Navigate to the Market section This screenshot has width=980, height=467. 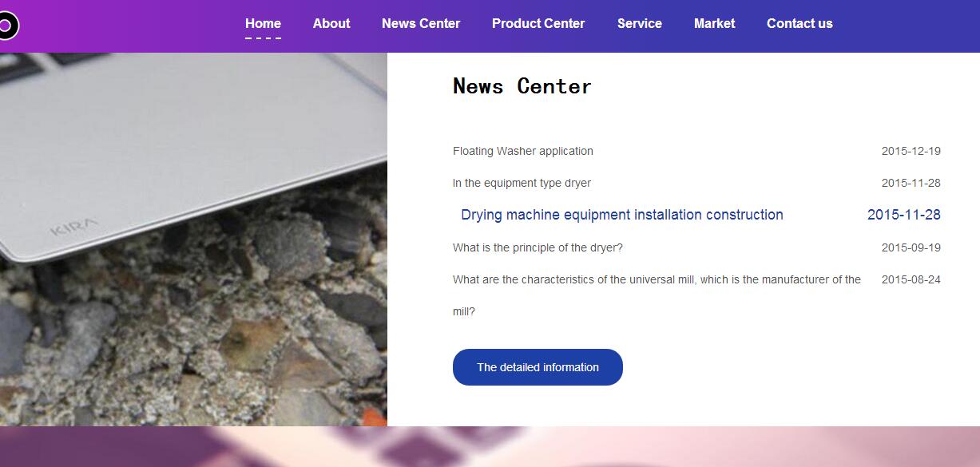[x=714, y=24]
